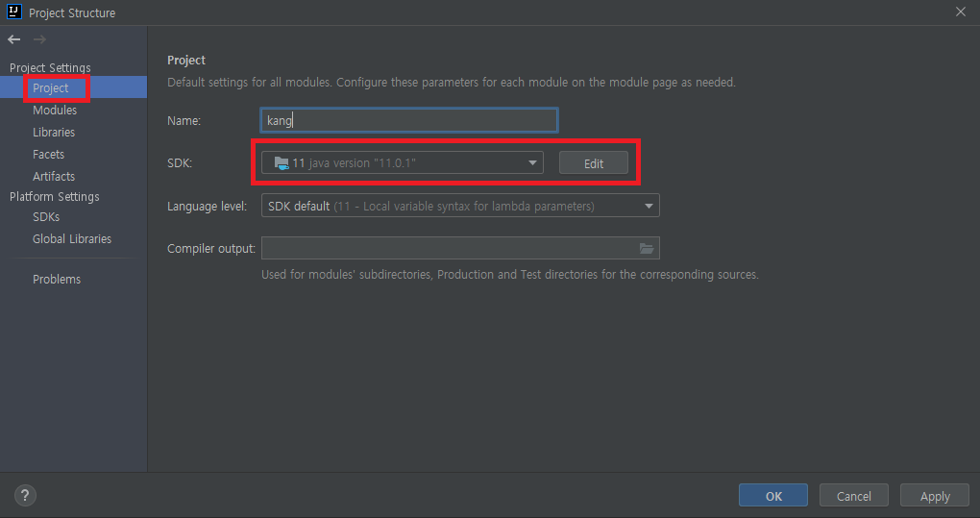This screenshot has height=518, width=980.
Task: Click the Platform Settings heading
Action: (x=55, y=196)
